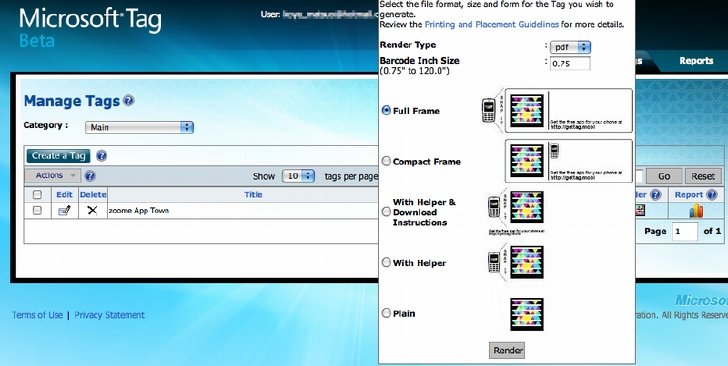The width and height of the screenshot is (728, 366).
Task: Click the Go button
Action: 664,176
